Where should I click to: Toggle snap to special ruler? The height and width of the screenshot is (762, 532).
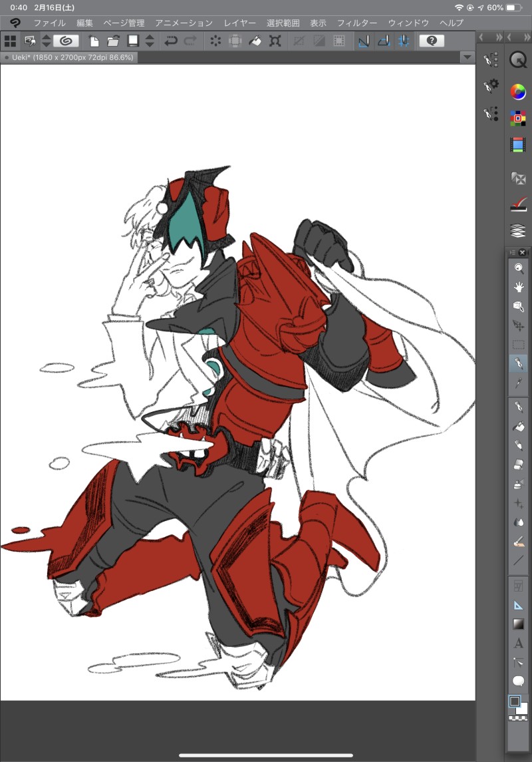(x=384, y=41)
